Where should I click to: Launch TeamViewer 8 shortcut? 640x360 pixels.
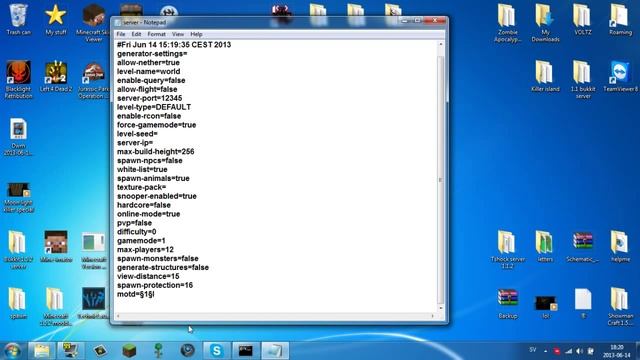pyautogui.click(x=620, y=76)
